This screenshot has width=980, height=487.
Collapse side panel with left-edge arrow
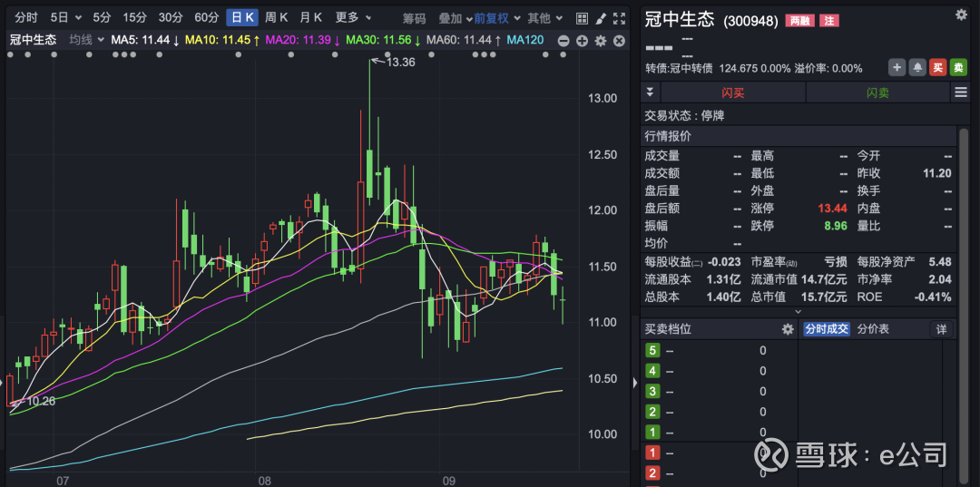pyautogui.click(x=635, y=383)
